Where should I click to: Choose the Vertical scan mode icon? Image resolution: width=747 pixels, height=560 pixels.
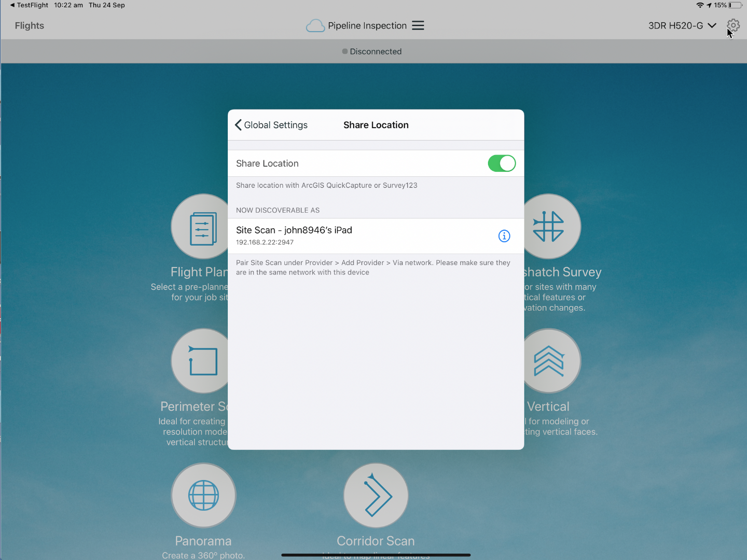click(x=551, y=361)
